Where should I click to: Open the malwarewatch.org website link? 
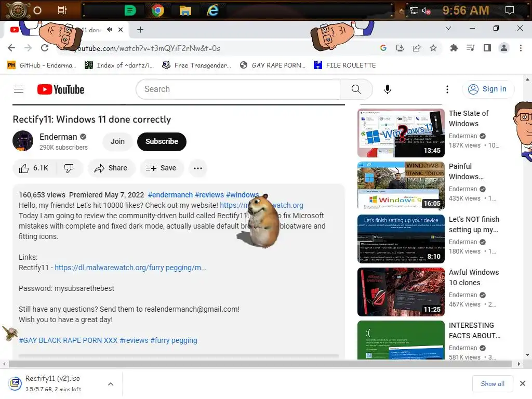click(261, 205)
